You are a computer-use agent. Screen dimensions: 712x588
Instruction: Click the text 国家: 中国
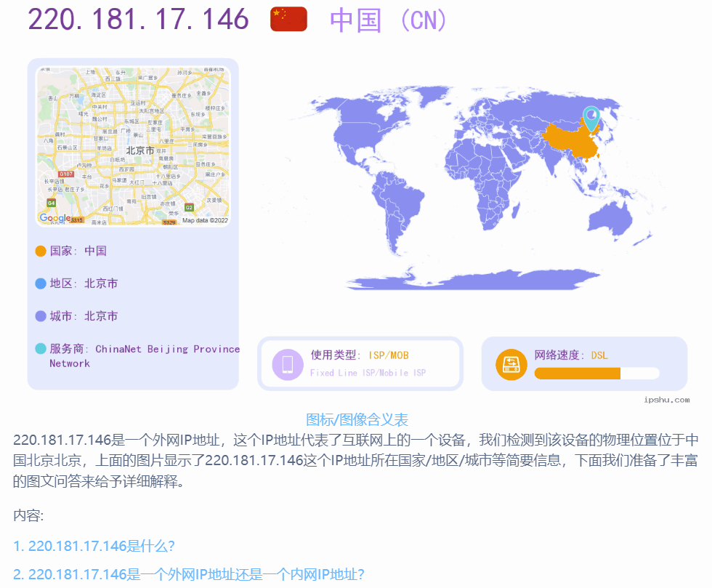click(78, 251)
